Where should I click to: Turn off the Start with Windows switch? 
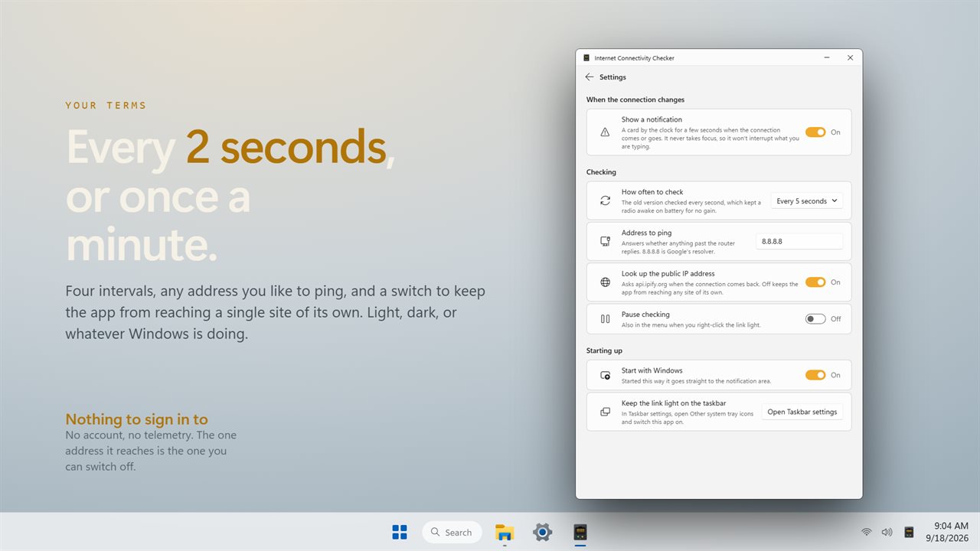pos(815,375)
